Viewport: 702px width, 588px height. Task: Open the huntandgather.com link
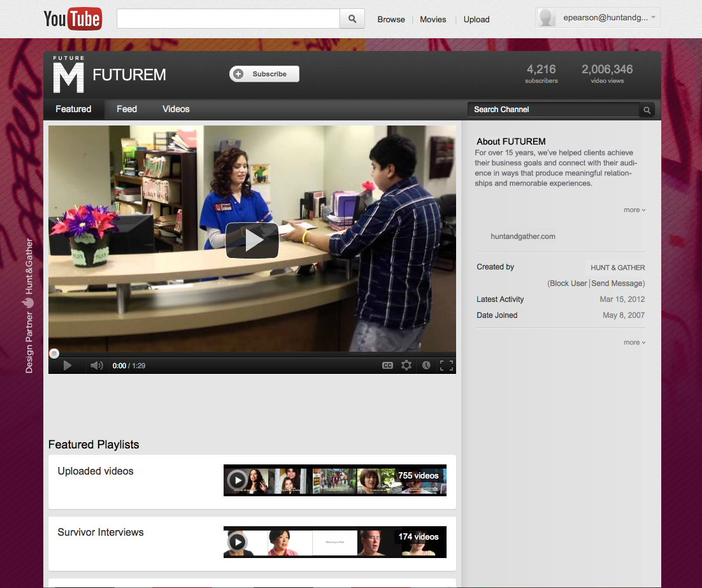[x=523, y=236]
